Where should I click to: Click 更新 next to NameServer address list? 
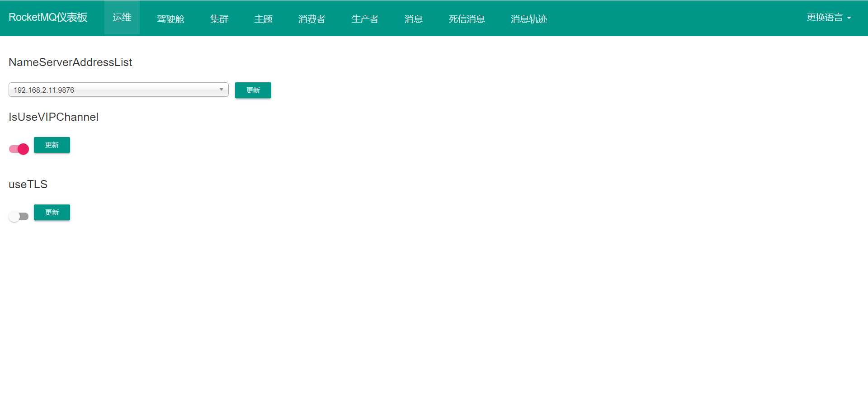click(253, 90)
